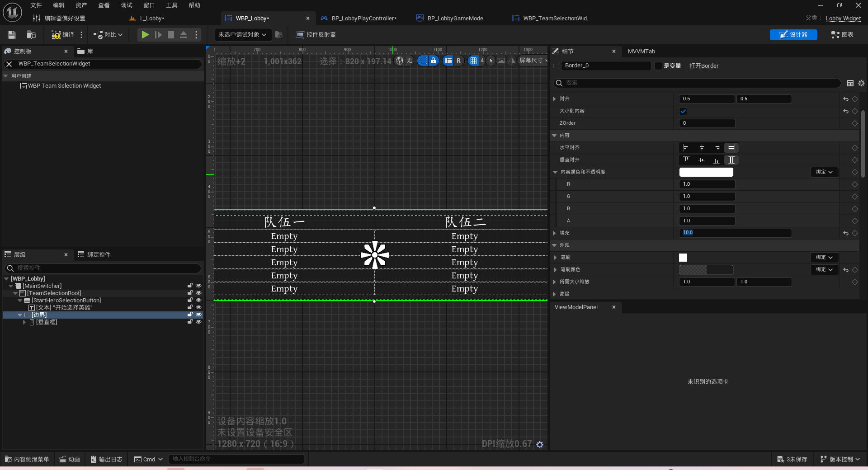Image resolution: width=868 pixels, height=470 pixels.
Task: Switch to the WBP_TeamSelectionWid... tab
Action: (556, 19)
